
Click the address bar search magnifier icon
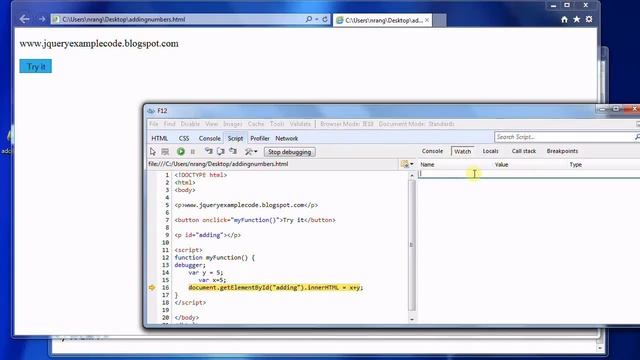tap(309, 19)
